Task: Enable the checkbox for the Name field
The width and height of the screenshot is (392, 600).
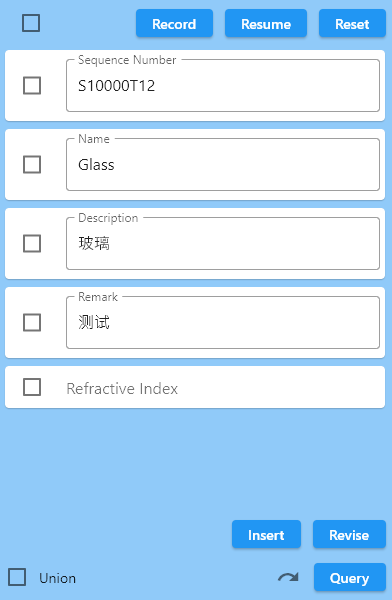Action: (32, 165)
